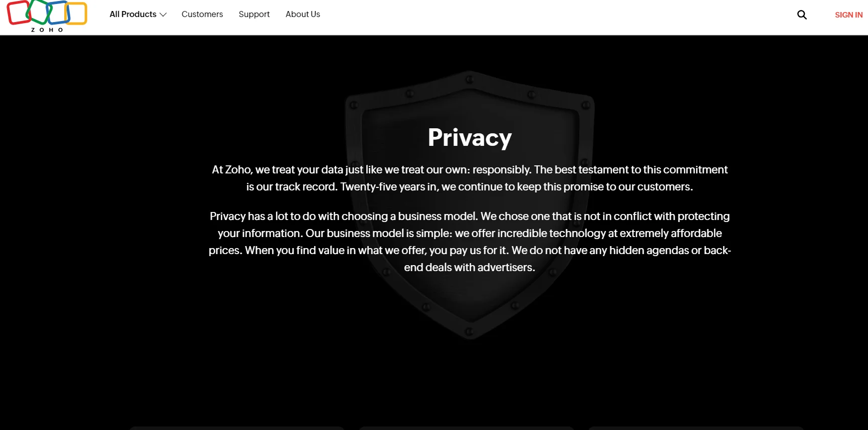The height and width of the screenshot is (430, 868).
Task: Click the ZOHO wordmark under the logo
Action: click(x=47, y=30)
